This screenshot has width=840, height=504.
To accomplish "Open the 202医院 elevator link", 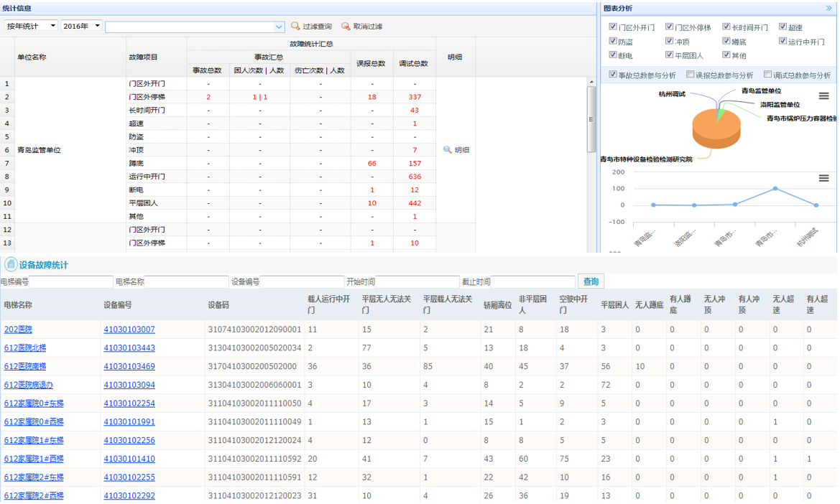I will click(18, 330).
